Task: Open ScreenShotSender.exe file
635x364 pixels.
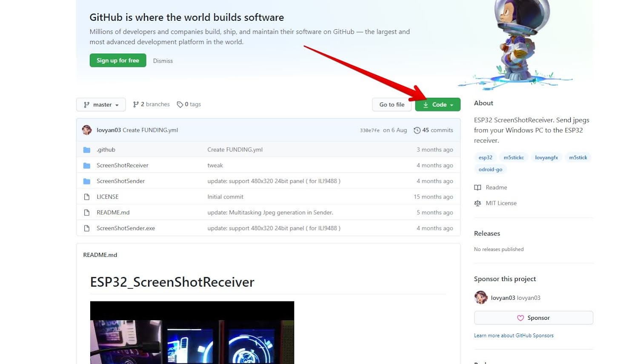Action: [x=126, y=228]
